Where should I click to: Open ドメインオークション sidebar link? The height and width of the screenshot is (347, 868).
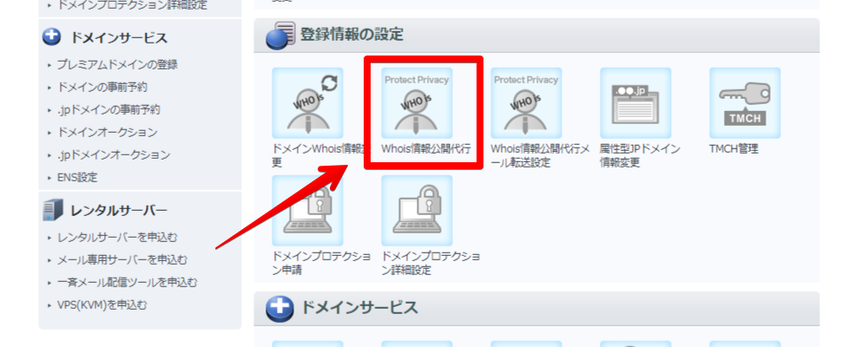107,133
